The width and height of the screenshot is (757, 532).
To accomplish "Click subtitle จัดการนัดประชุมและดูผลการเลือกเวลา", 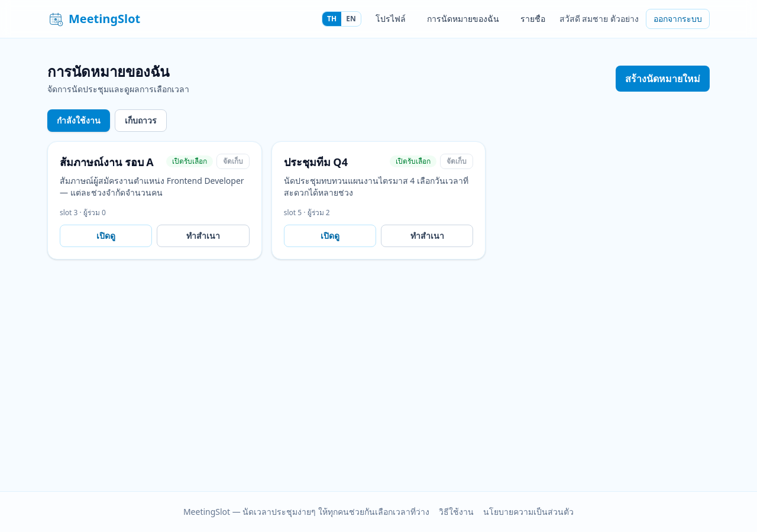I will click(118, 89).
